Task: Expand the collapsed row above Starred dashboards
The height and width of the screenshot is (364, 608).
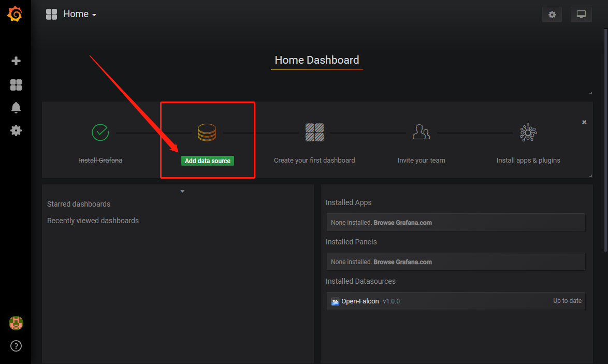Action: point(182,191)
